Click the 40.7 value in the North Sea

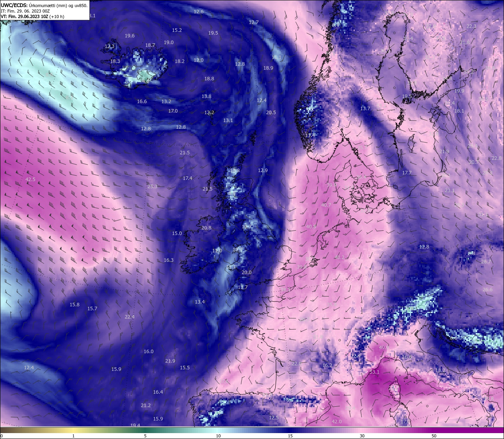326,205
